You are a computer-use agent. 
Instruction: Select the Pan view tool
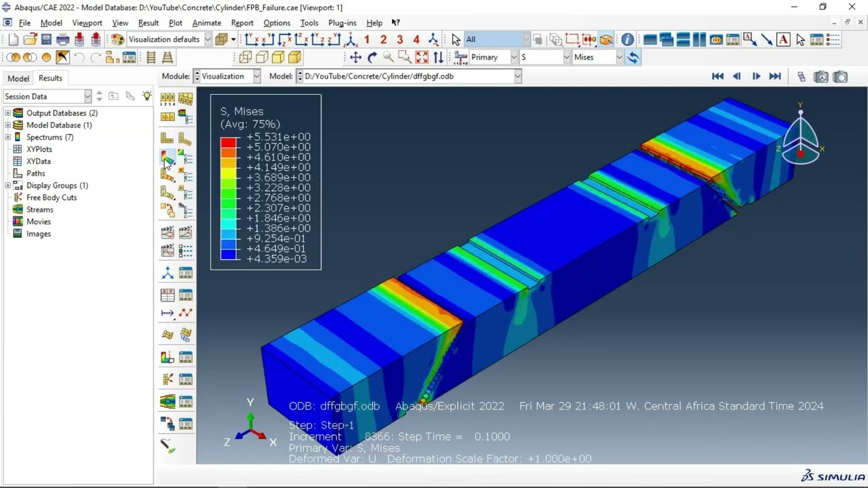click(x=355, y=58)
